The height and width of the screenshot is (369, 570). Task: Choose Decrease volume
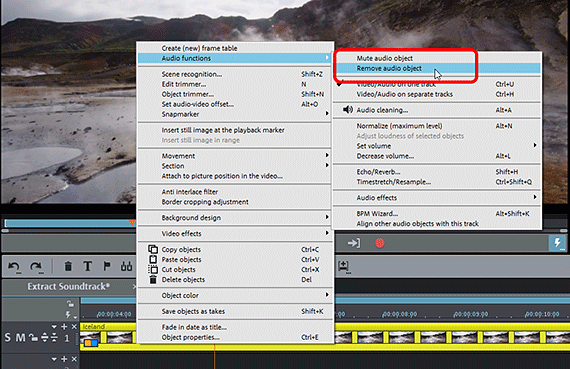437,156
